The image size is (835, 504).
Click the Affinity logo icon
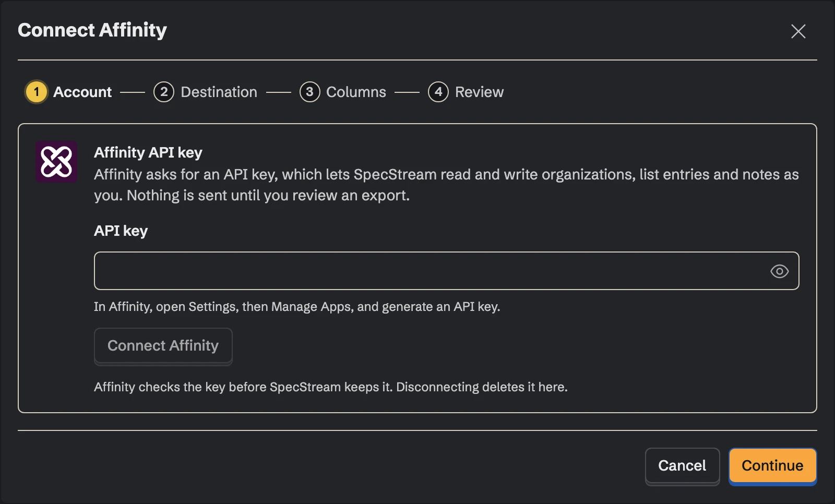click(x=56, y=162)
